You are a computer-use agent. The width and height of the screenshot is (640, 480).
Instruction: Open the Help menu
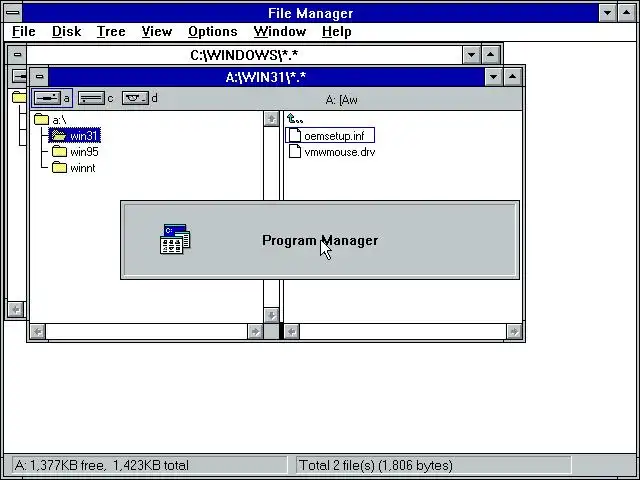tap(336, 31)
